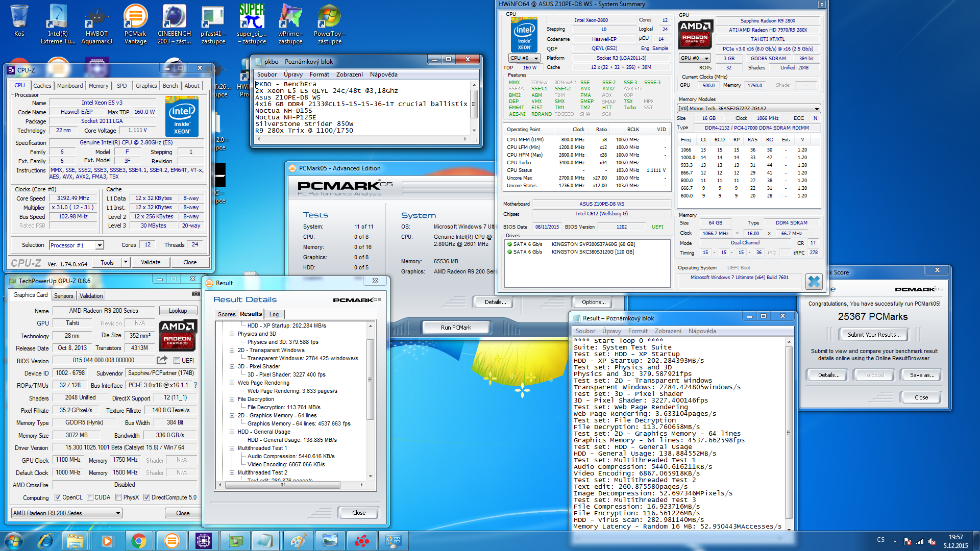
Task: Toggle UEFI checkbox in GPU-Z
Action: [177, 361]
